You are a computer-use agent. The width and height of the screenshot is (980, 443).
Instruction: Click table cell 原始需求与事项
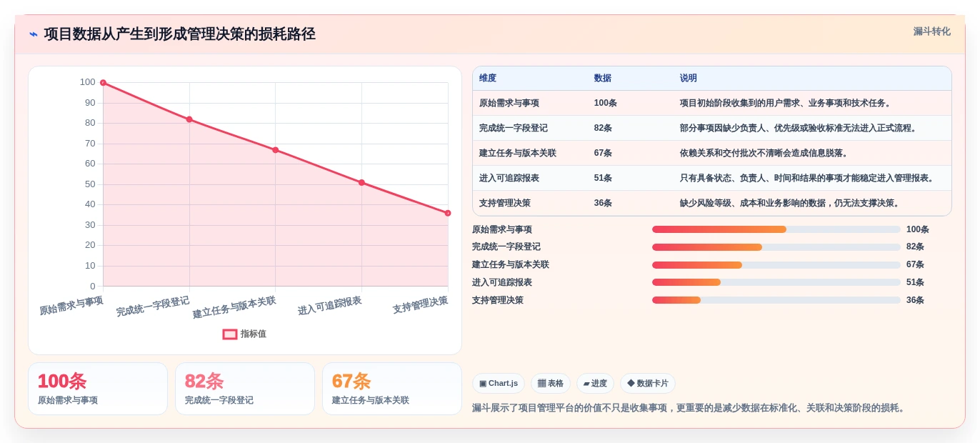pyautogui.click(x=509, y=103)
